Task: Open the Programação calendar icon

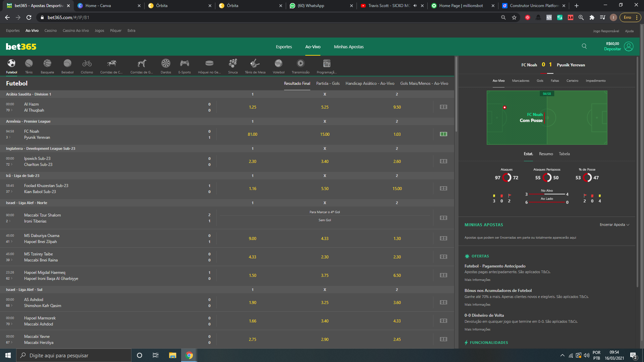Action: pyautogui.click(x=327, y=63)
